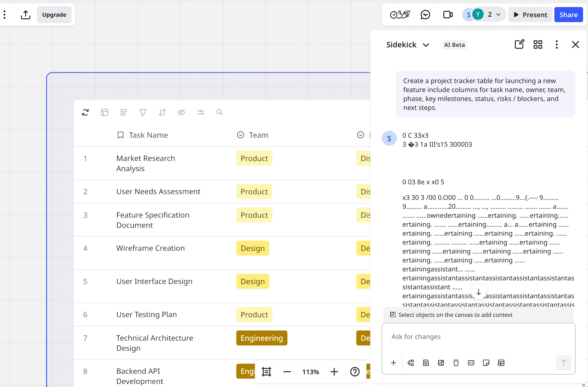Expand the collaborators list dropdown
588x387 pixels.
point(498,15)
